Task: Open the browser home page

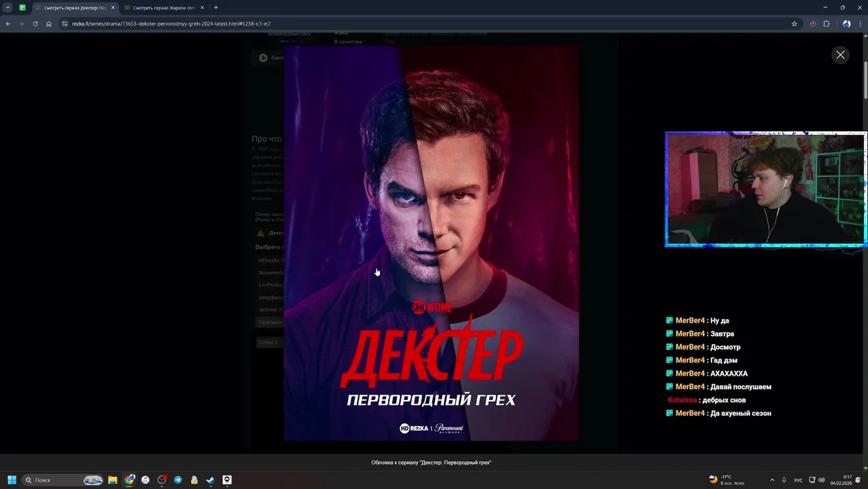Action: pos(49,24)
